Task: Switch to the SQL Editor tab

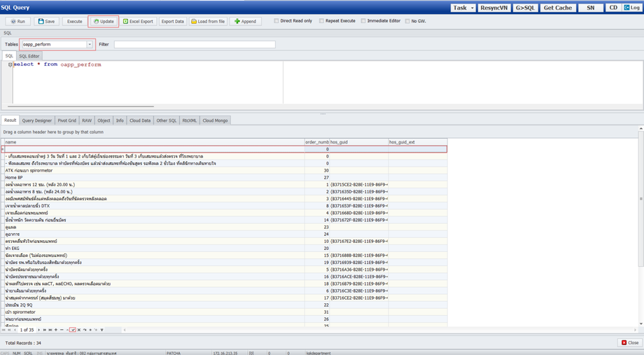Action: 29,56
